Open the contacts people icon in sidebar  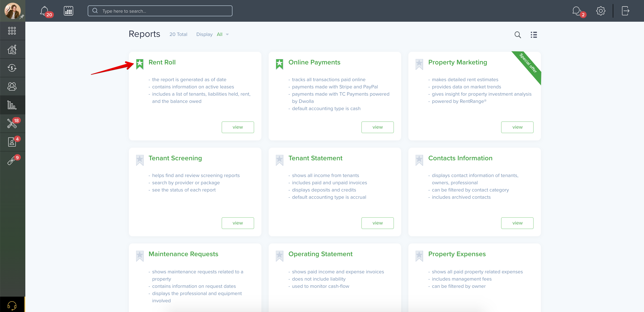[x=12, y=86]
